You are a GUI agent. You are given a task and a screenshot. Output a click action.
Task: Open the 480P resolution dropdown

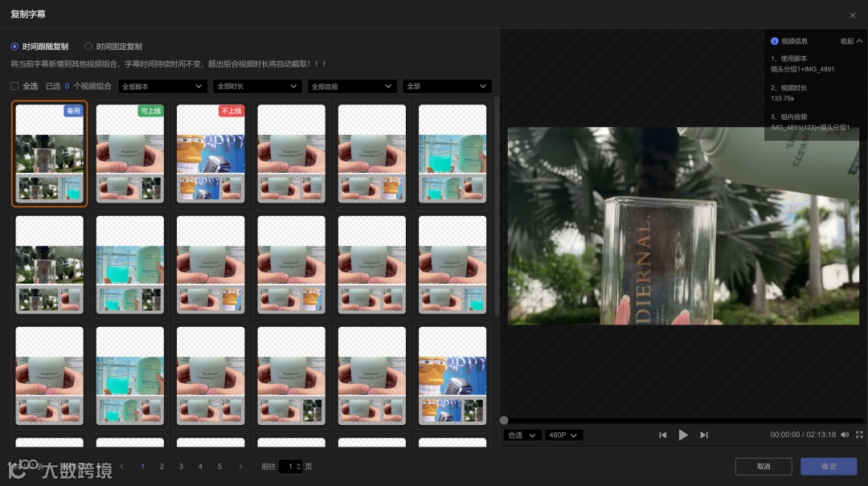563,435
